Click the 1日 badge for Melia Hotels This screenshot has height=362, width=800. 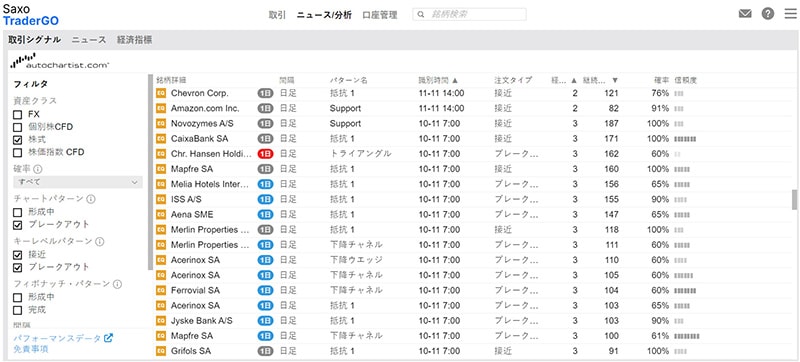[265, 184]
